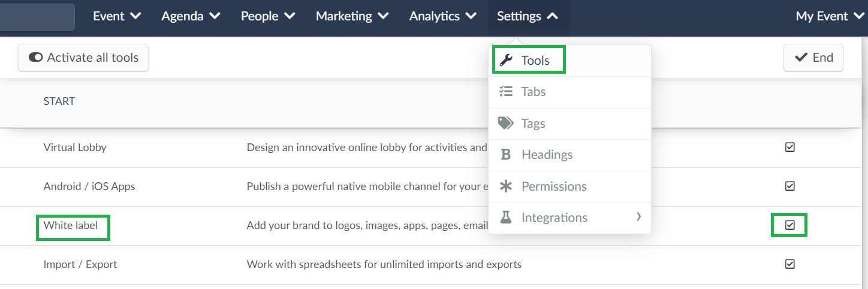This screenshot has height=289, width=868.
Task: Click the description 'Publish a powerful native mobile channel'
Action: point(367,186)
